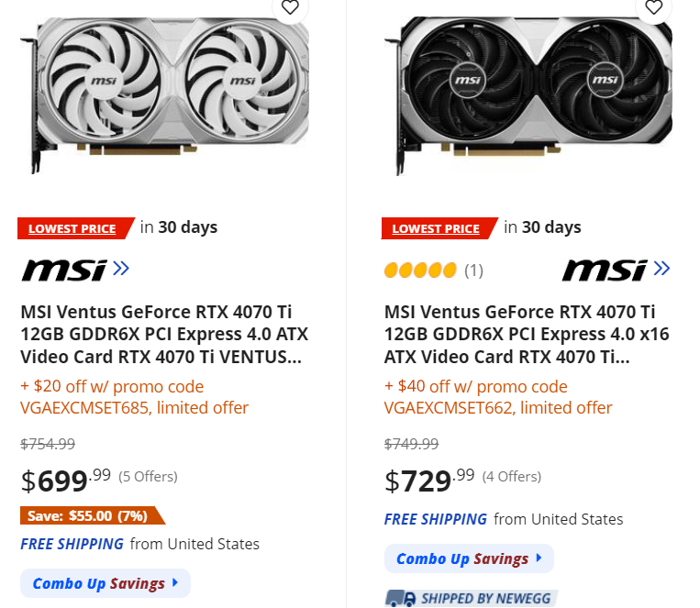Click the review count (1) on right product
Screen dimensions: 700x608
click(x=473, y=271)
